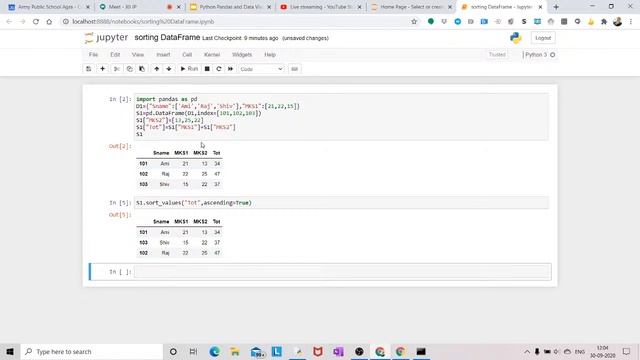Click the Out[2] output prompt
Viewport: 640px width, 360px height.
[x=120, y=146]
